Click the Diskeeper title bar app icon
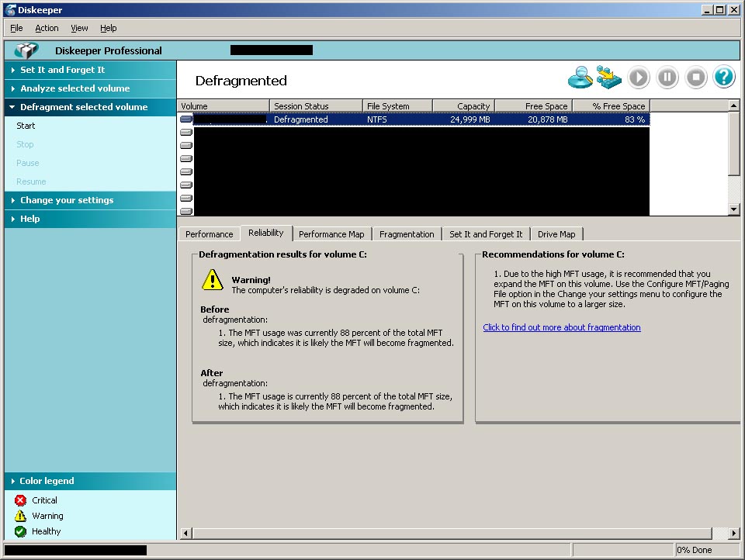This screenshot has width=745, height=560. point(10,10)
